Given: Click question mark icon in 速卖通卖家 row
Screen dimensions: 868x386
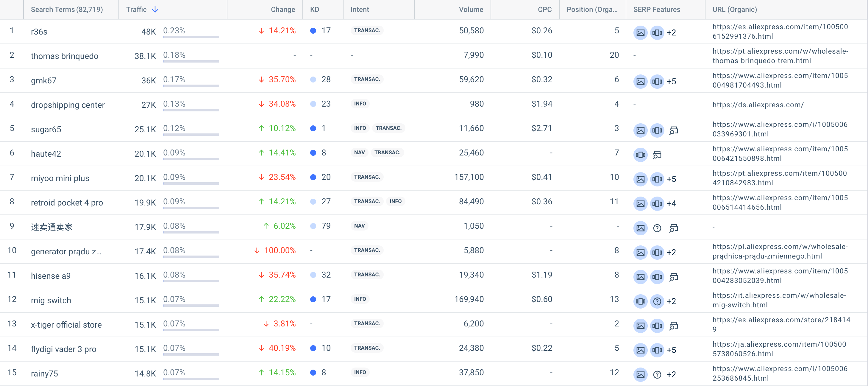Looking at the screenshot, I should (657, 228).
